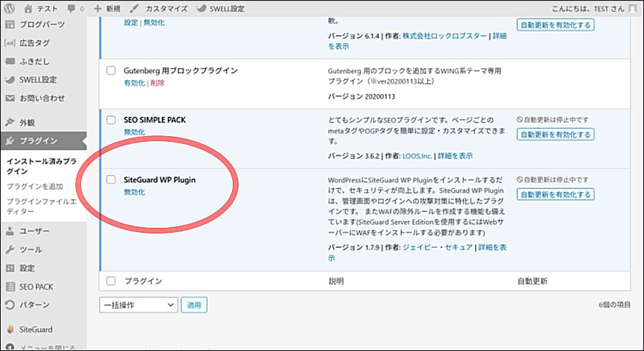Click the お問い合わせ mail icon
This screenshot has height=351, width=644.
(10, 98)
